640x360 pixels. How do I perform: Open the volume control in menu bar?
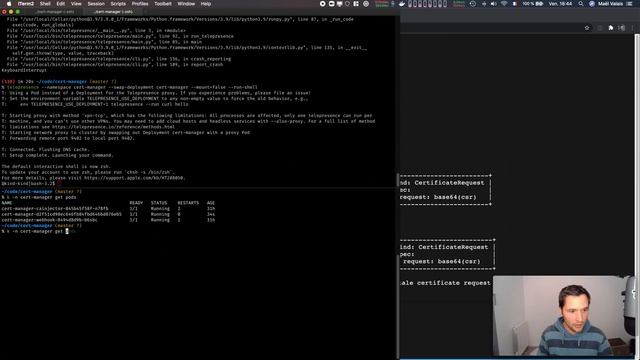coord(493,4)
